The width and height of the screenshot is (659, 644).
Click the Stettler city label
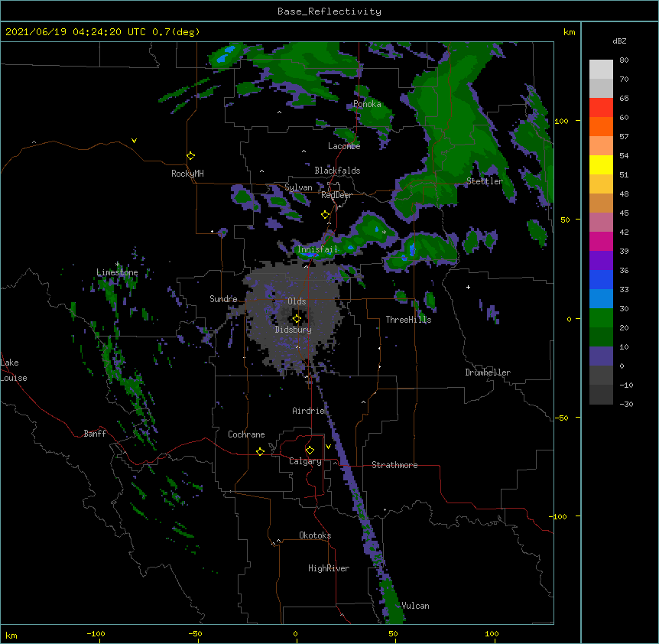click(x=485, y=181)
